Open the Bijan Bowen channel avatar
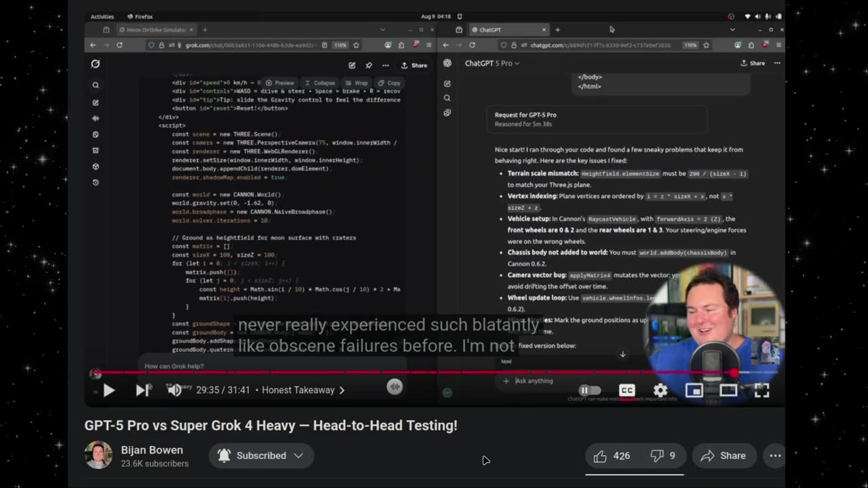The width and height of the screenshot is (868, 488). 98,455
